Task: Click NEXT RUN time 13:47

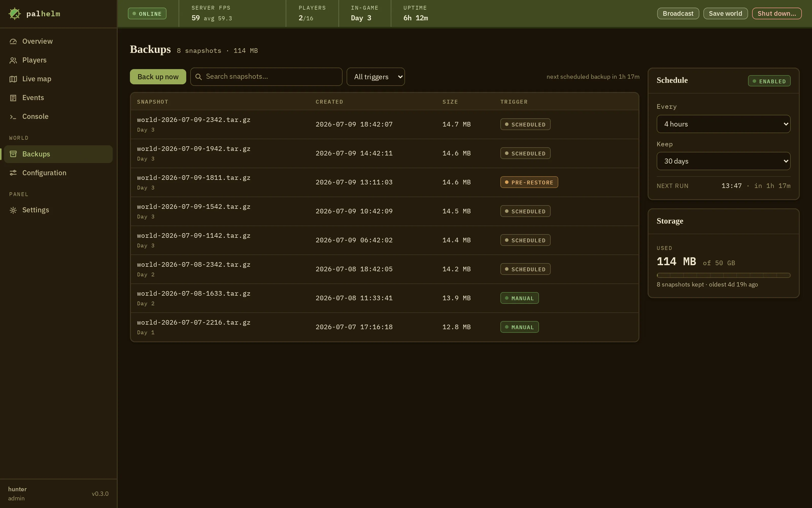Action: [732, 186]
